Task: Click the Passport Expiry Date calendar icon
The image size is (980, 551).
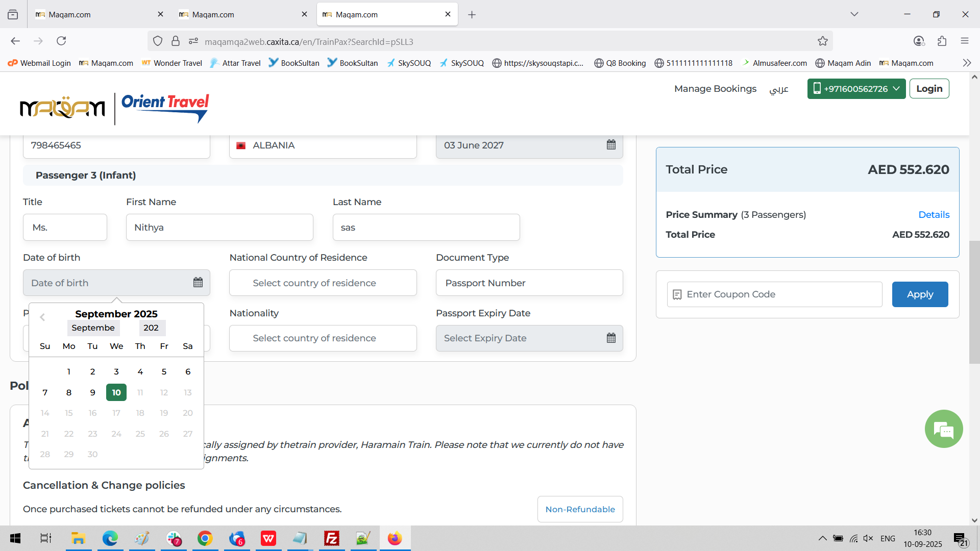Action: [611, 338]
